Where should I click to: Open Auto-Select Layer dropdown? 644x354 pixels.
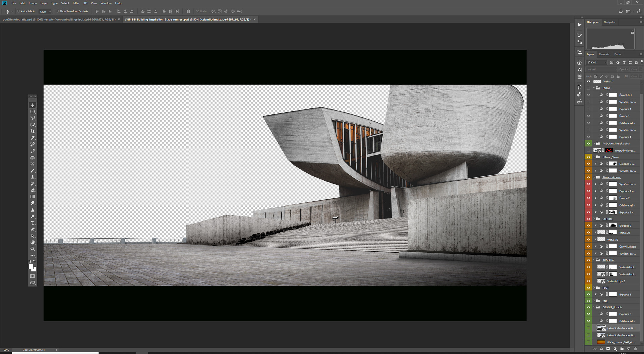(x=45, y=12)
